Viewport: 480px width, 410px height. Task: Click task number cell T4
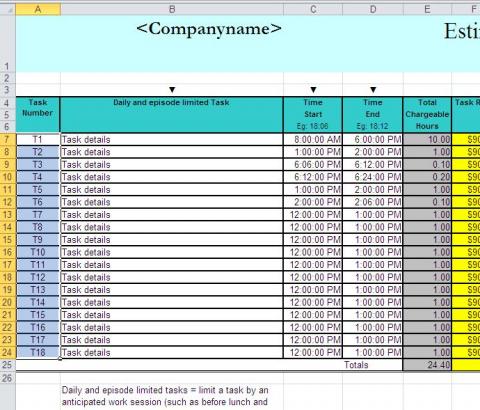38,177
